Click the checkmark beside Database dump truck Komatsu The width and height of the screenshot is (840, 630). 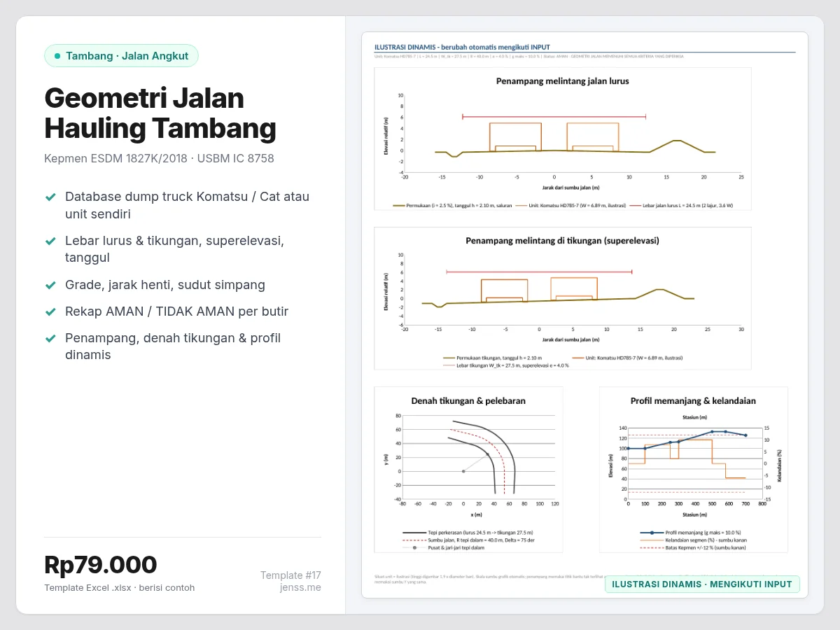click(50, 197)
